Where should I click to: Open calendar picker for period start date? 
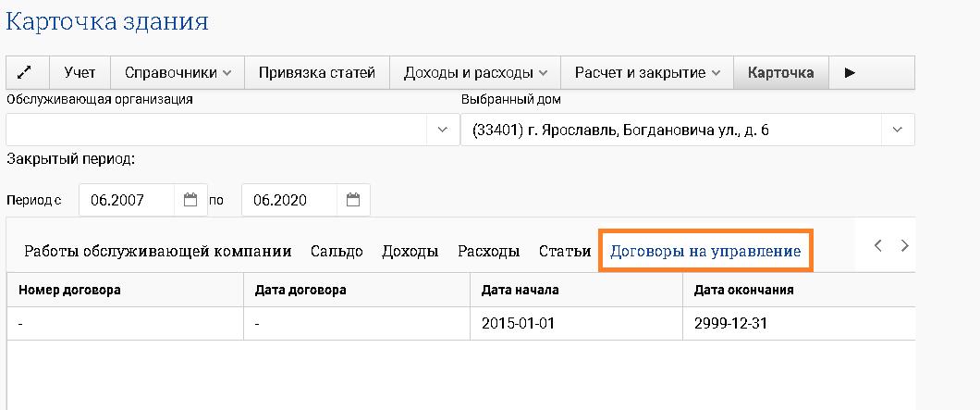pos(190,200)
